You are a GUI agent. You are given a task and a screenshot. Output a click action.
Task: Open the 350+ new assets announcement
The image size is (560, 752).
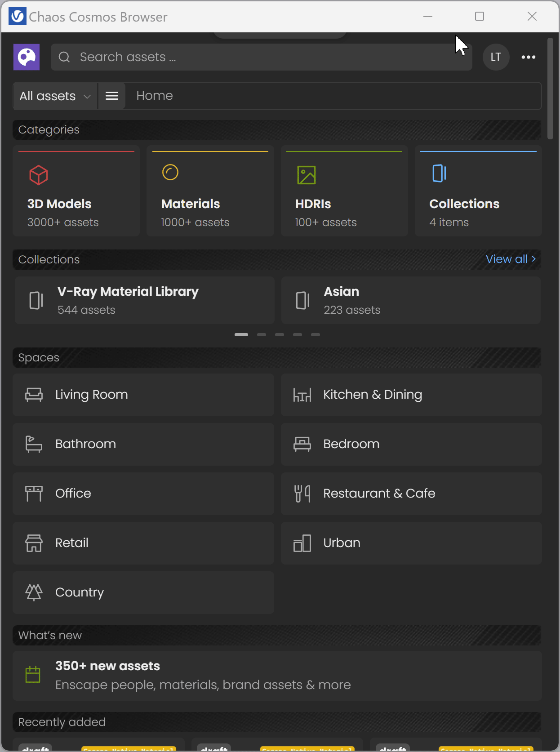coord(277,676)
